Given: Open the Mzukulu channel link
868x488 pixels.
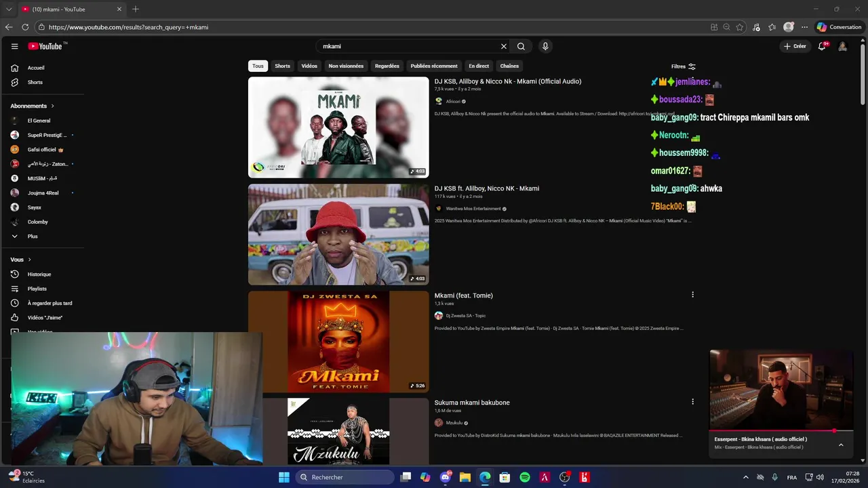Looking at the screenshot, I should click(454, 422).
